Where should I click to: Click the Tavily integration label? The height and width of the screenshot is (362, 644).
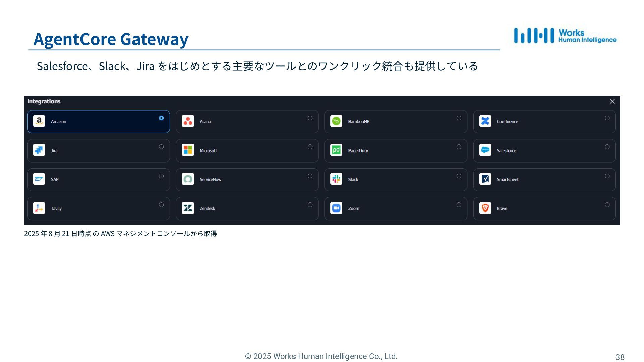coord(56,208)
